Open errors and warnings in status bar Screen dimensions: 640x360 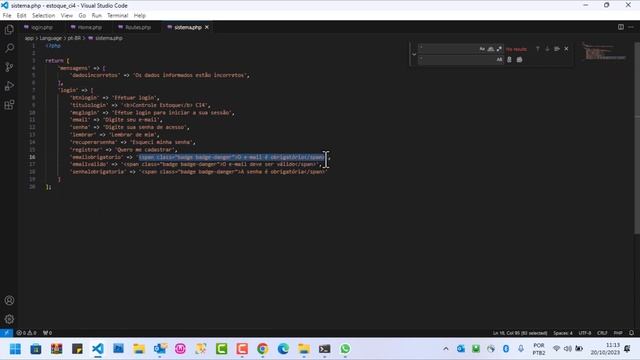pyautogui.click(x=26, y=333)
